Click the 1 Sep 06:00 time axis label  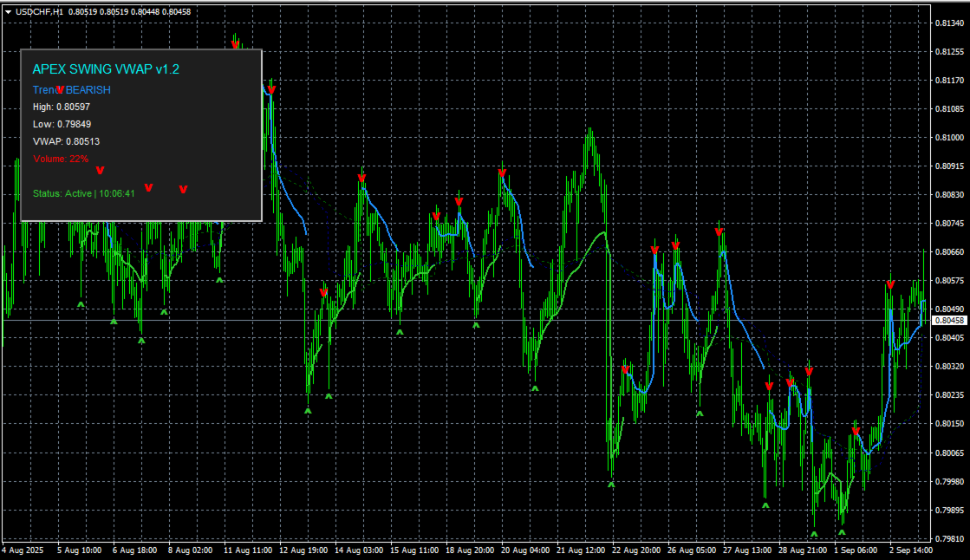click(856, 550)
